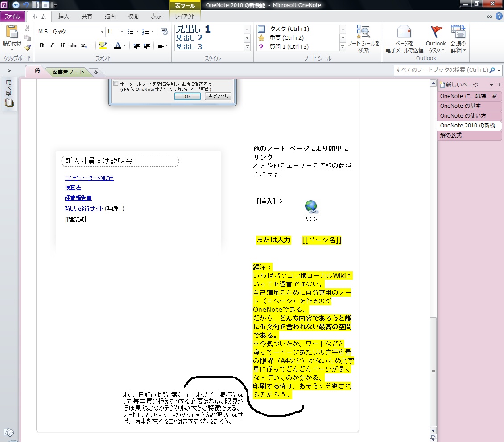
Task: Click the Paste clipboard icon
Action: point(12,32)
